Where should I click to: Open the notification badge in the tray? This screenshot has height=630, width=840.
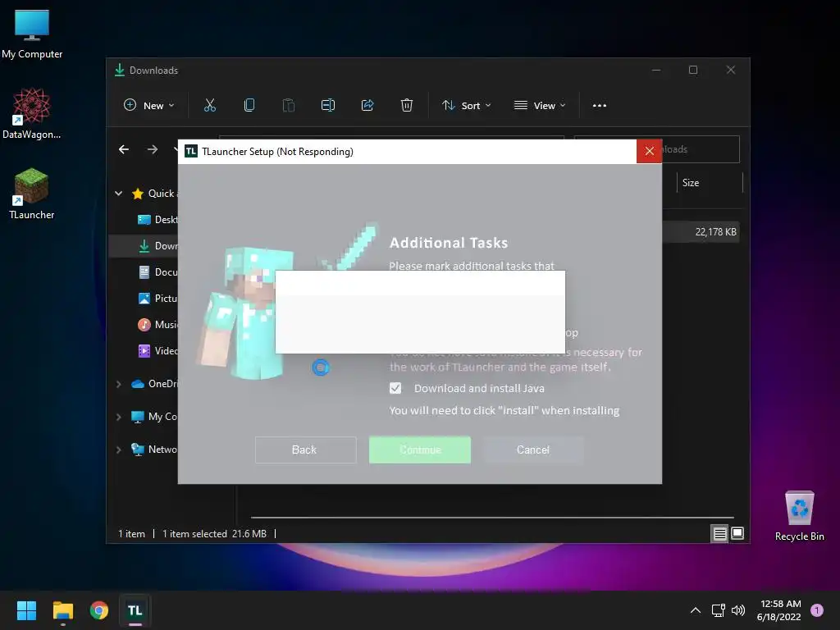pyautogui.click(x=817, y=610)
